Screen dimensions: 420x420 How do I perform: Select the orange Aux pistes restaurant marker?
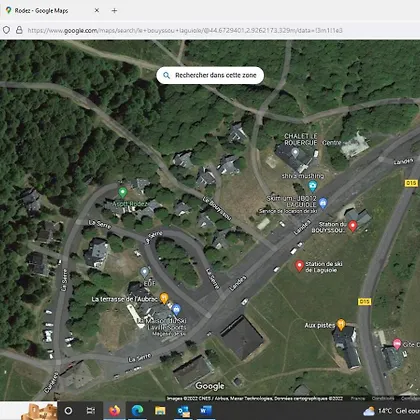341,324
